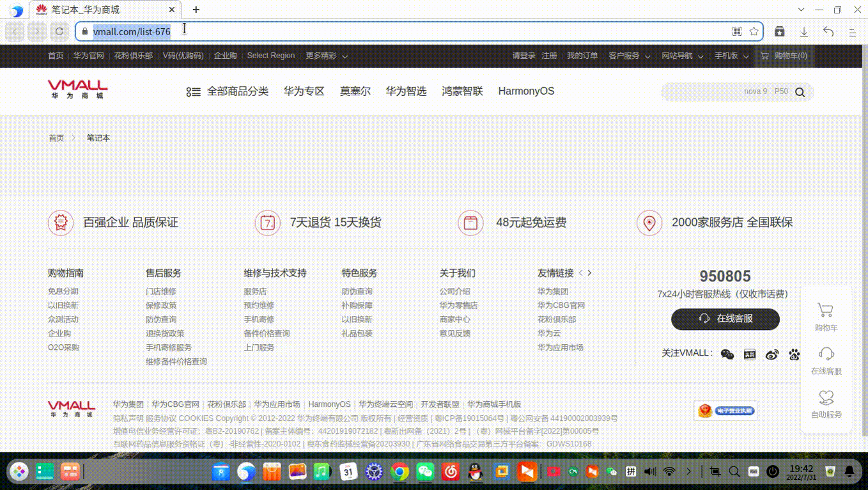This screenshot has width=868, height=490.
Task: Open 购物车(0) in the top bar
Action: click(784, 56)
